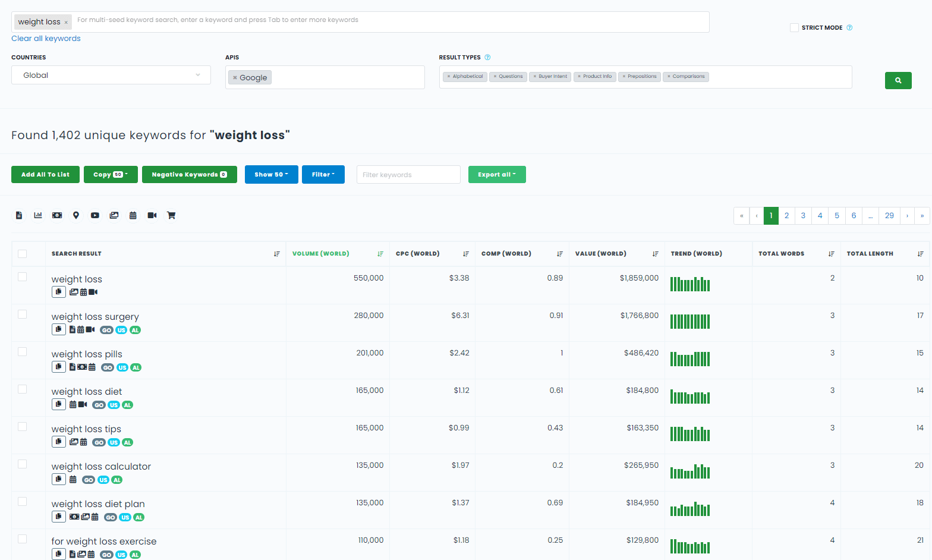
Task: Go to results page 29
Action: click(x=889, y=216)
